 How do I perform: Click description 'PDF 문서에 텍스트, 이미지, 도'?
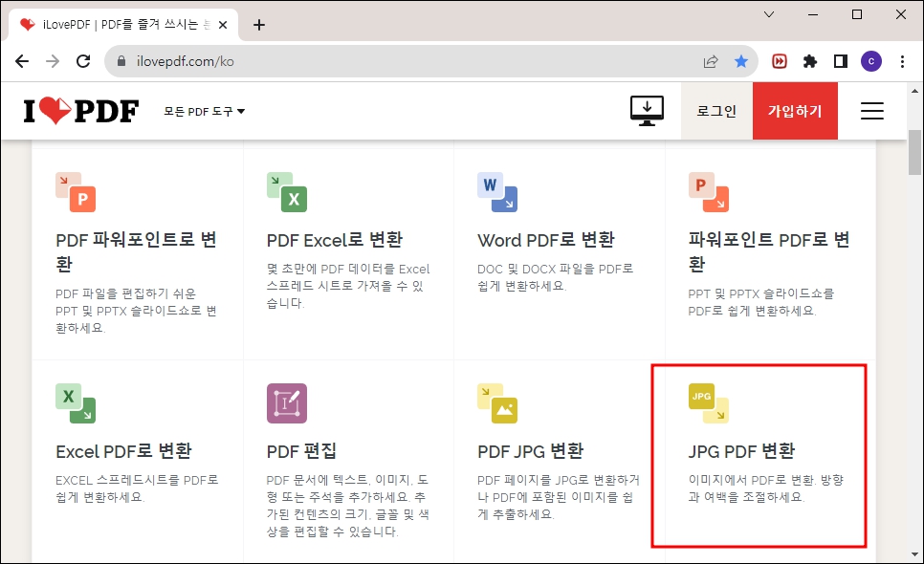click(347, 481)
